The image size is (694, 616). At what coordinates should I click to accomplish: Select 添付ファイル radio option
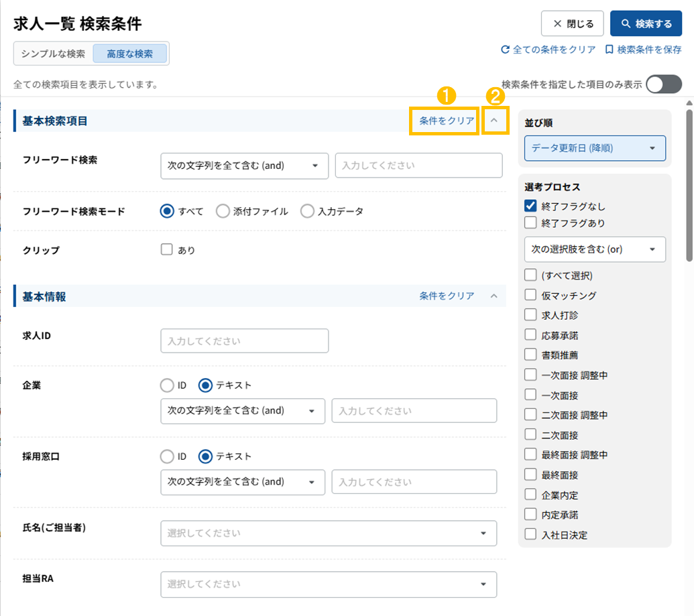pyautogui.click(x=223, y=211)
